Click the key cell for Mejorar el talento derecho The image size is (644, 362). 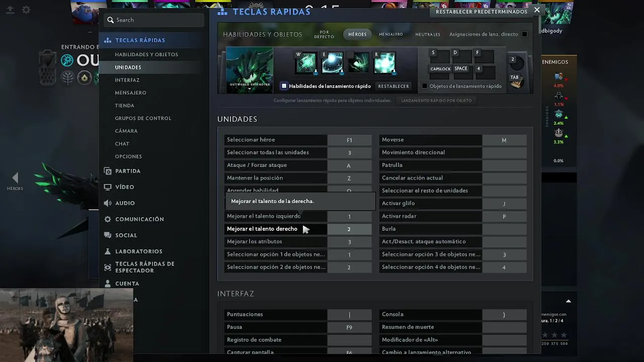tap(349, 229)
